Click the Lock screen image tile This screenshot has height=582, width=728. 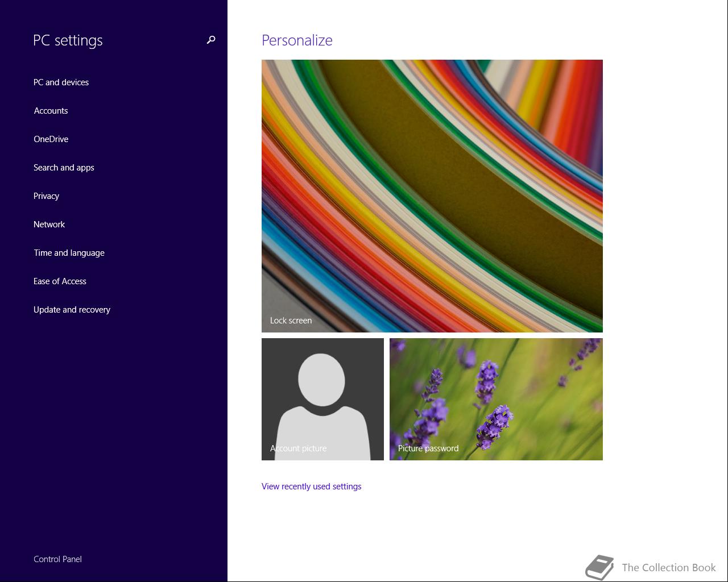(x=432, y=196)
